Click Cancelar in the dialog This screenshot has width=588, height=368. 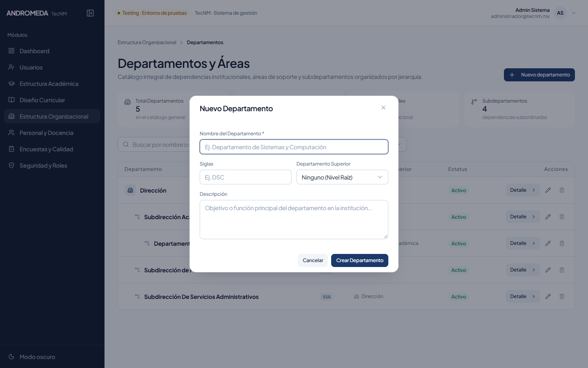point(313,260)
